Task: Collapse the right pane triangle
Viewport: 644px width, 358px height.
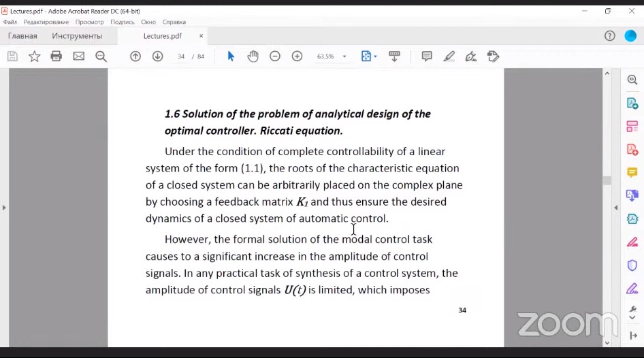Action: 615,208
